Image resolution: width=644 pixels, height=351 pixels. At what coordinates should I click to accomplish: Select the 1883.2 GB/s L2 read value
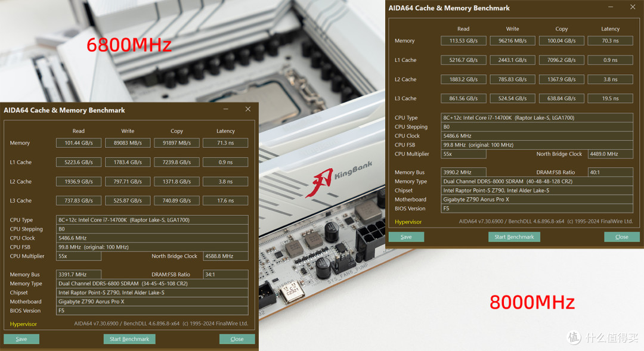pyautogui.click(x=463, y=79)
